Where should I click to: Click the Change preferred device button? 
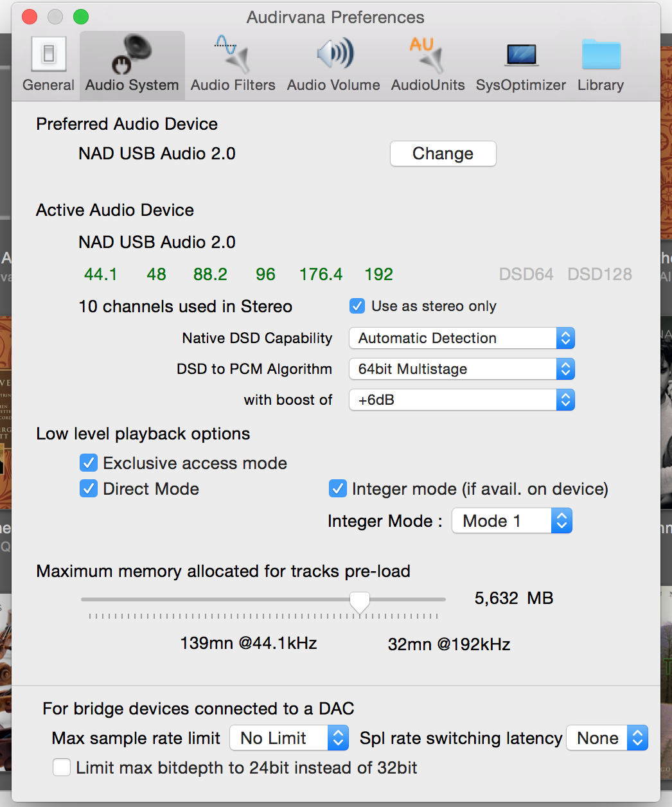click(443, 154)
